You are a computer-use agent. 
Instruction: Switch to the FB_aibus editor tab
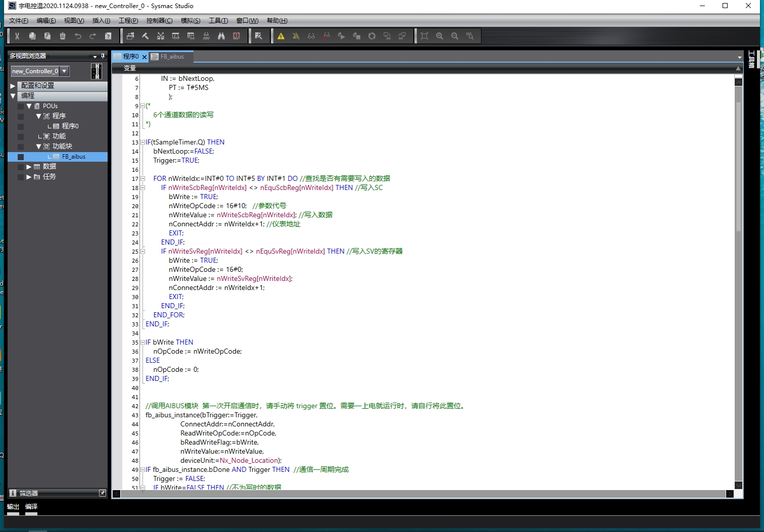[x=172, y=57]
